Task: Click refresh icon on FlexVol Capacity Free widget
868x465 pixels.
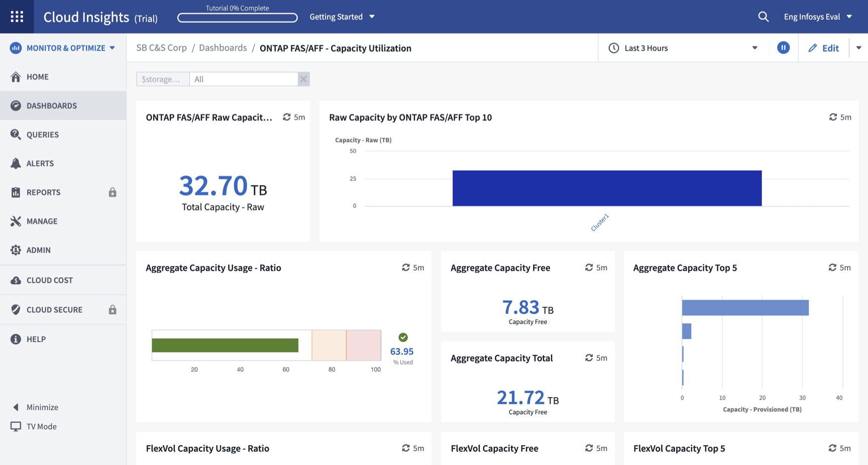Action: 589,448
